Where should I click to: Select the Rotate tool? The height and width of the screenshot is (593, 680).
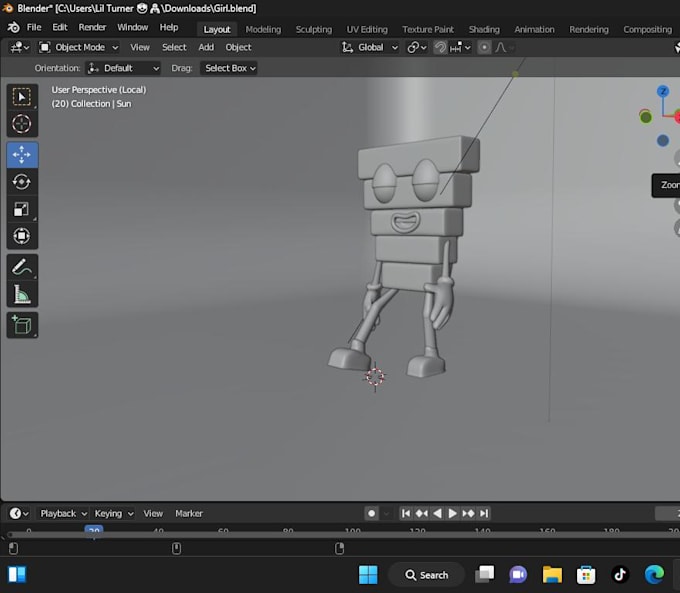click(x=22, y=182)
